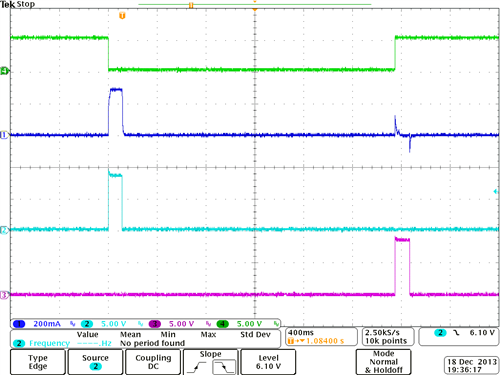500x375 pixels.
Task: Click the trigger source 2 badge in readout
Action: (x=440, y=333)
